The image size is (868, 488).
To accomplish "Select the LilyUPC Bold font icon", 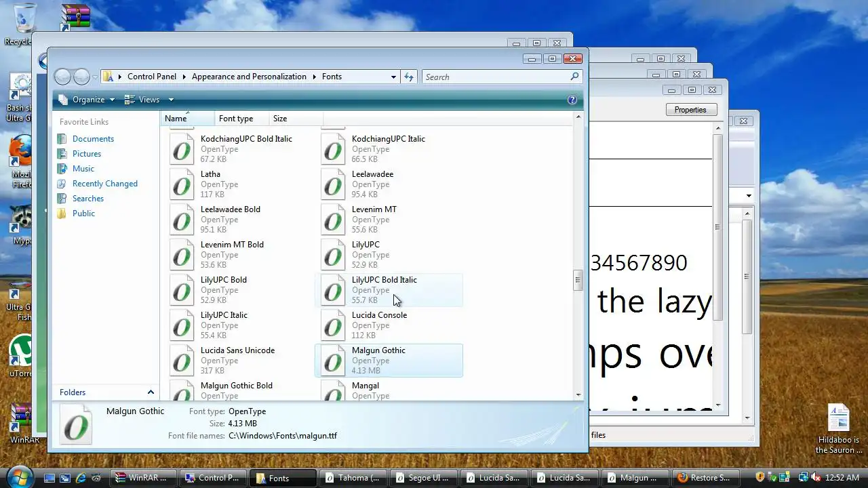I will [x=182, y=290].
